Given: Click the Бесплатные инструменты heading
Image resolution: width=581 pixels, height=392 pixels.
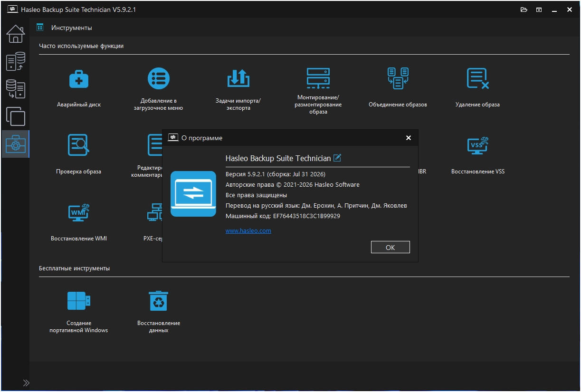Looking at the screenshot, I should tap(74, 268).
